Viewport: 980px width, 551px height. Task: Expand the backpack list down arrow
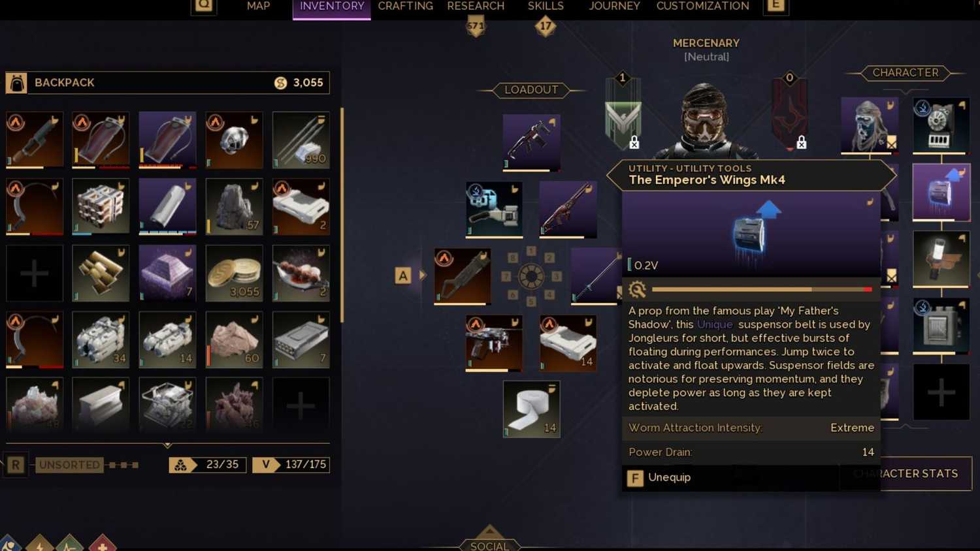coord(167,445)
